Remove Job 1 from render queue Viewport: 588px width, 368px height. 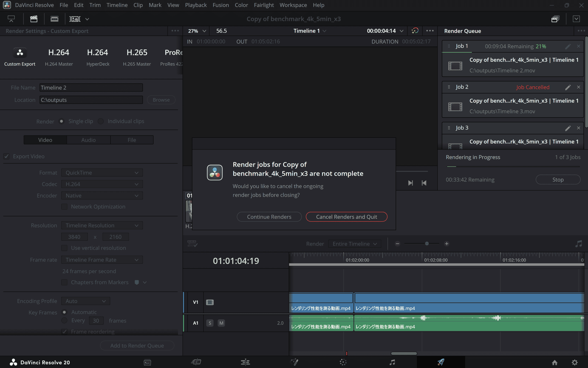point(579,46)
